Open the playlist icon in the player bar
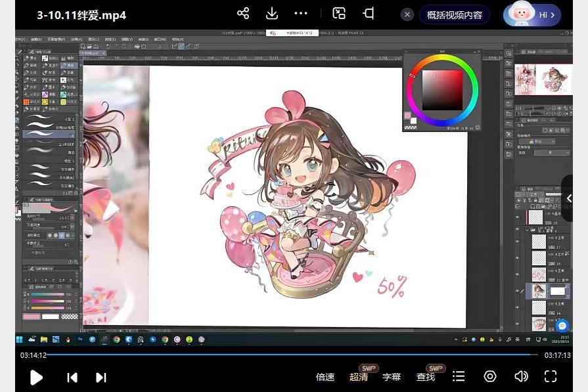This screenshot has width=588, height=392. [459, 376]
